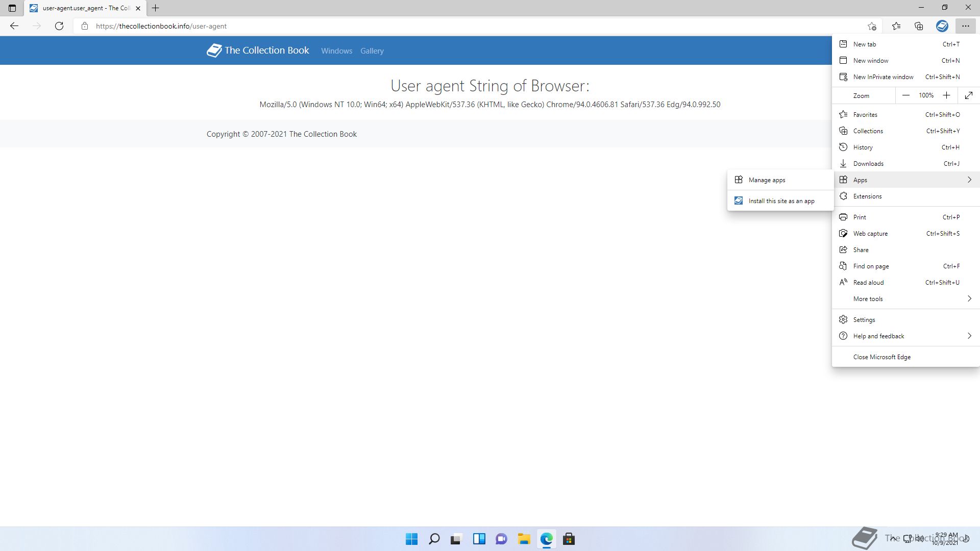Image resolution: width=980 pixels, height=551 pixels.
Task: Click the App available install icon in toolbar
Action: 942,26
